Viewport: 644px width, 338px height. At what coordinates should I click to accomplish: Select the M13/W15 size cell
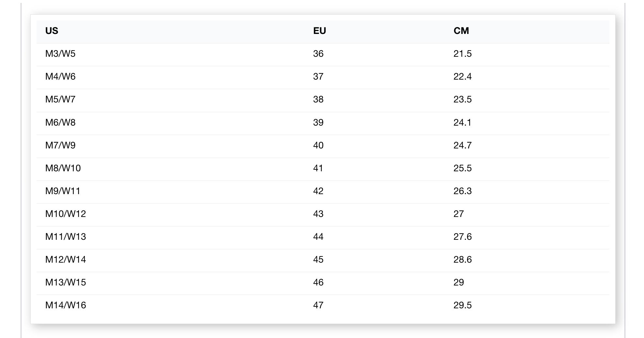coord(66,282)
